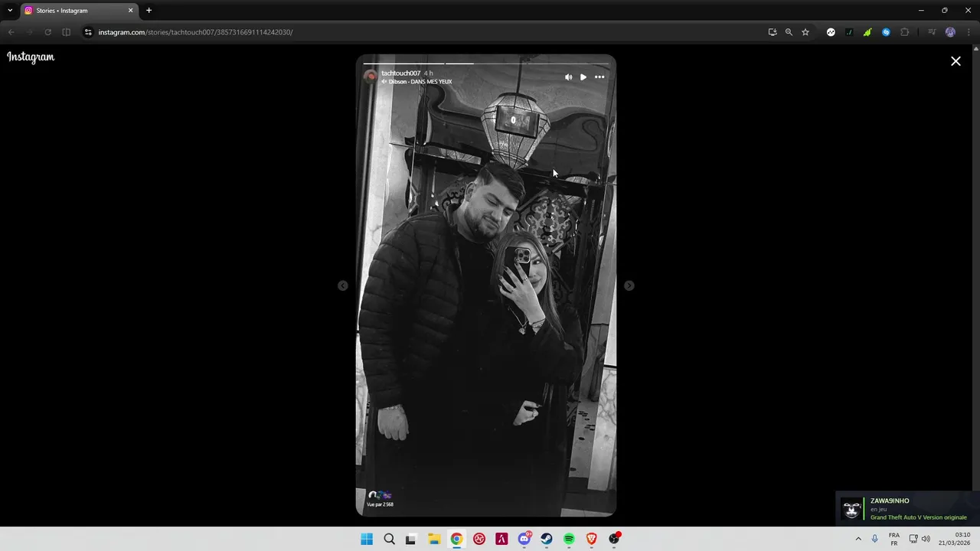Bookmark this page with the star
The width and height of the screenshot is (980, 551).
[x=805, y=32]
